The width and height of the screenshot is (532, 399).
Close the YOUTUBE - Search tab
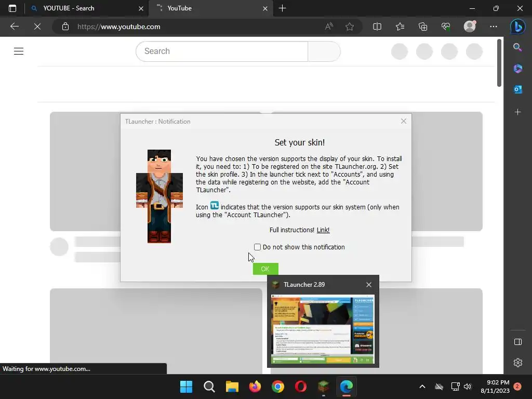click(141, 8)
